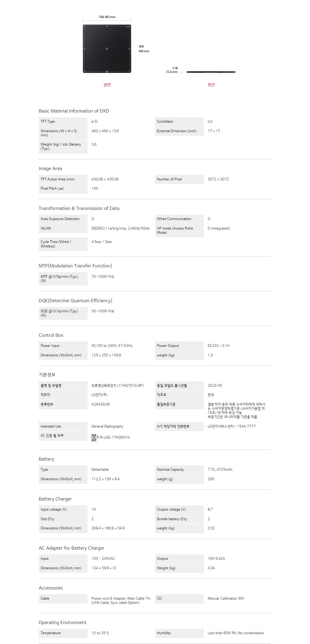This screenshot has height=644, width=310.
Task: Click the DQE(Detective Quantum Efficiency) heading
Action: pyautogui.click(x=75, y=301)
